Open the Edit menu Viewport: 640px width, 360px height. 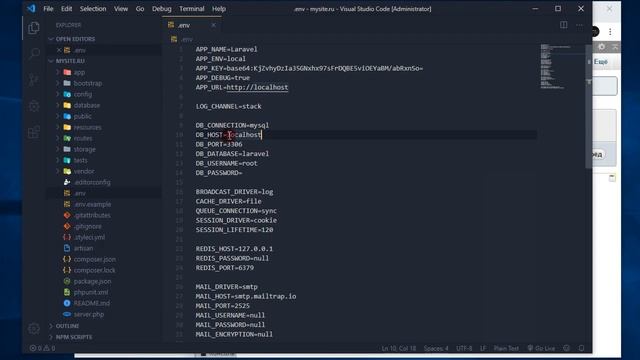point(67,9)
